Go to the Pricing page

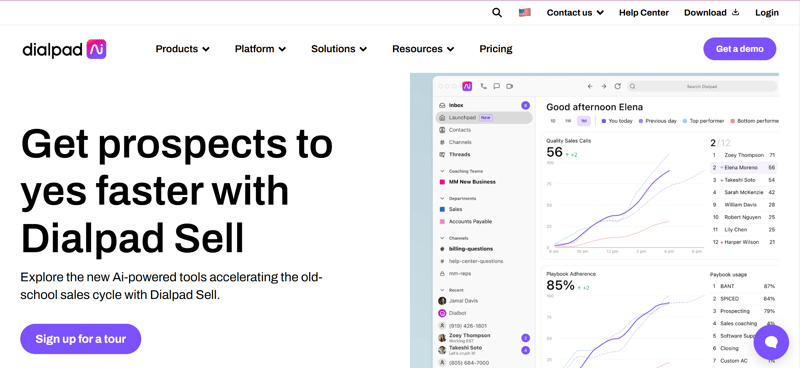[x=496, y=49]
